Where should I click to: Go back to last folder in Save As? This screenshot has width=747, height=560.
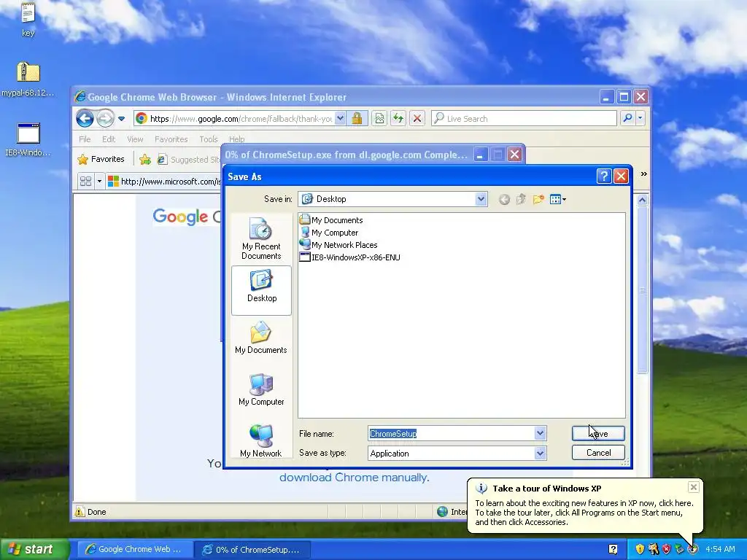504,200
